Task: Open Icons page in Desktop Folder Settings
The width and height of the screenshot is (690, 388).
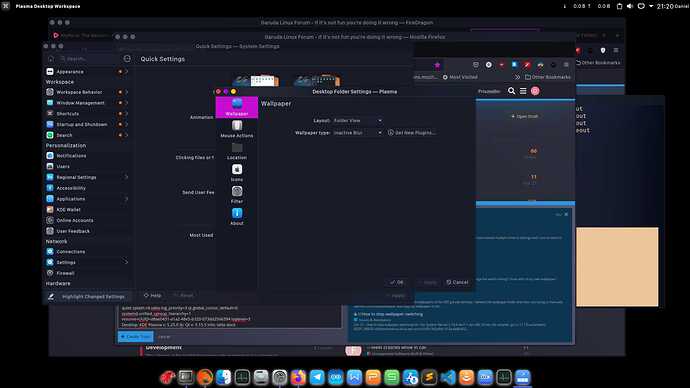Action: (237, 173)
